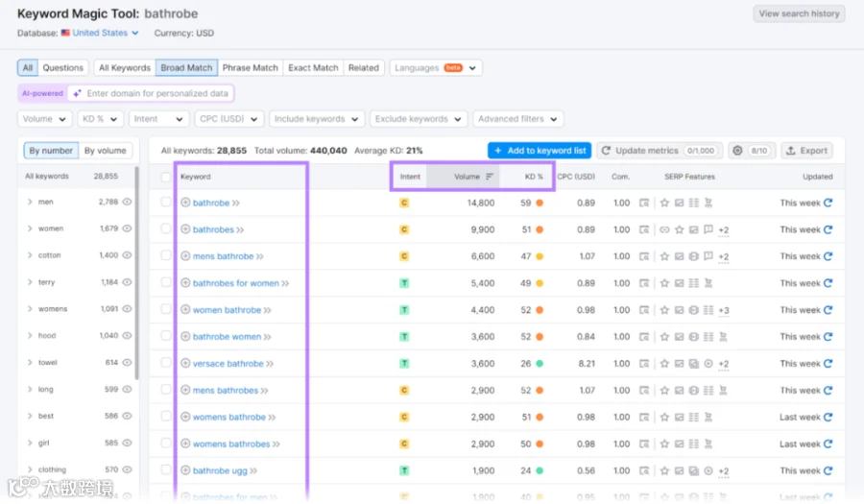Add mens bathrobe keyword with plus icon
The image size is (864, 504).
pyautogui.click(x=185, y=256)
